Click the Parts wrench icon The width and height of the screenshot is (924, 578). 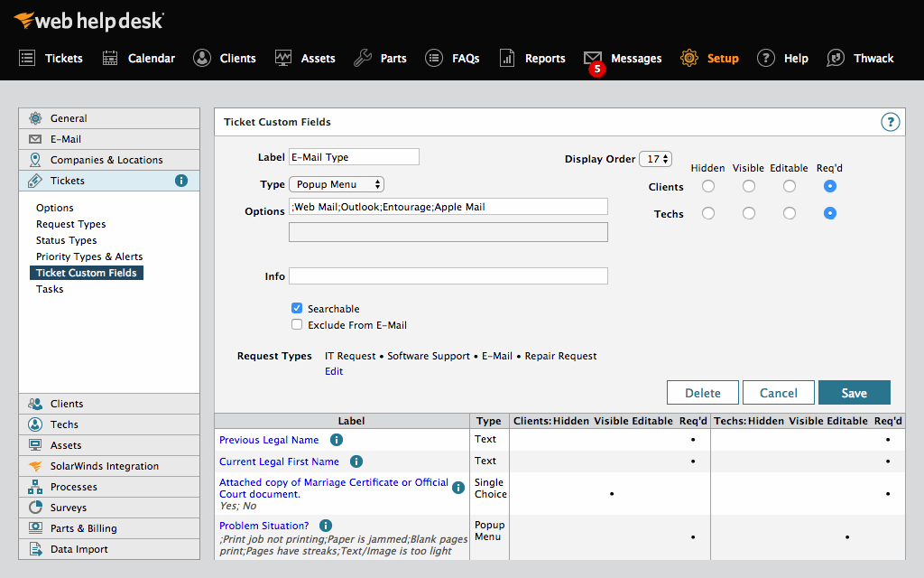(362, 58)
